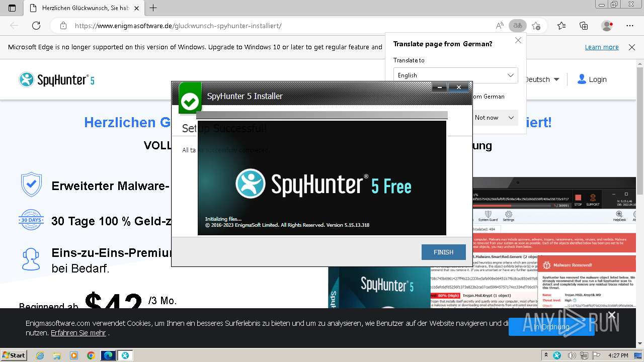Image resolution: width=644 pixels, height=362 pixels.
Task: Add this page to favorites
Action: point(536,26)
